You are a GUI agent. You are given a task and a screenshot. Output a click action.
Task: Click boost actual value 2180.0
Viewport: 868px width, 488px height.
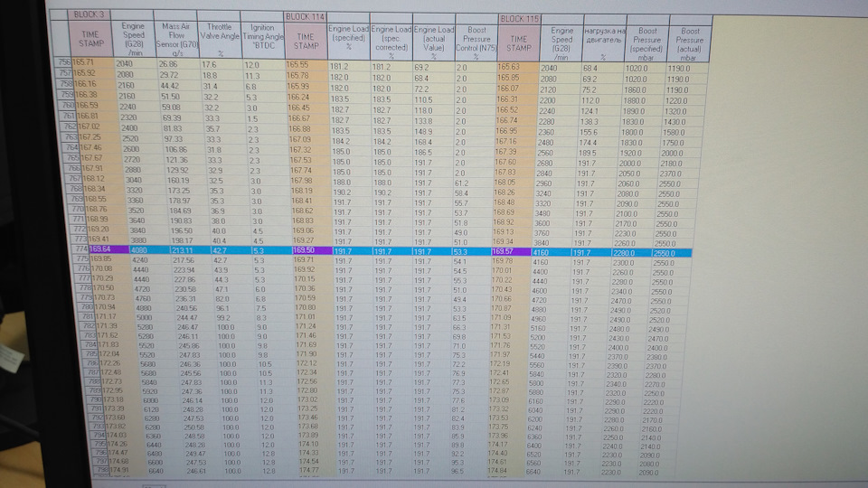672,164
